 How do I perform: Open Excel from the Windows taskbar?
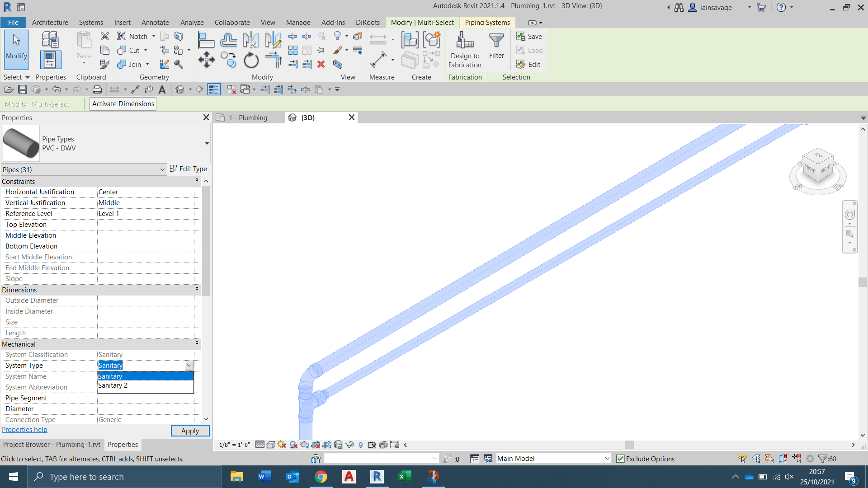[x=405, y=477]
